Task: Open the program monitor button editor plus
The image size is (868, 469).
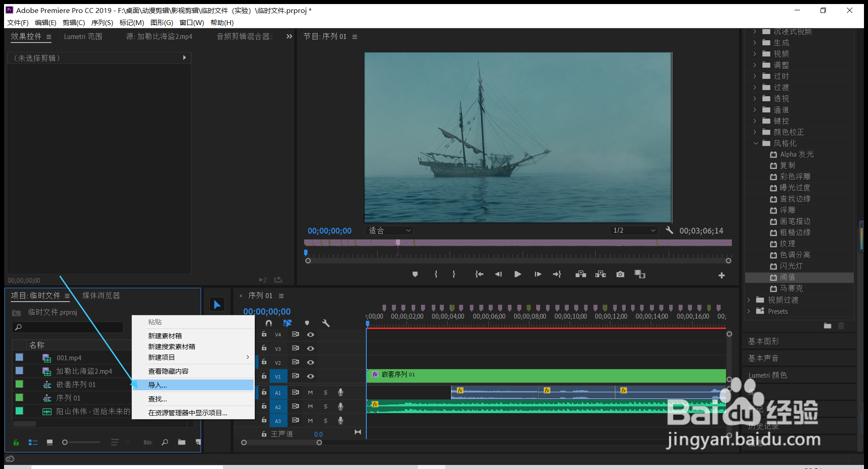Action: point(722,276)
